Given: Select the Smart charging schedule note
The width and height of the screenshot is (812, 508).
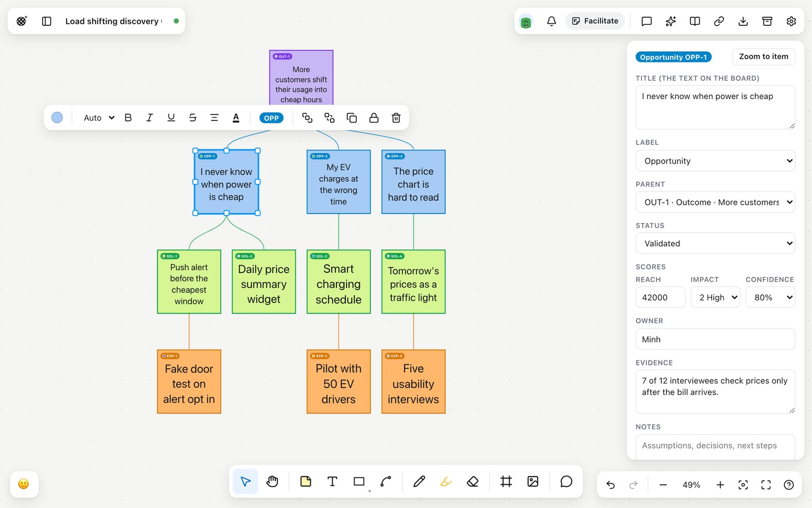Looking at the screenshot, I should click(x=339, y=282).
